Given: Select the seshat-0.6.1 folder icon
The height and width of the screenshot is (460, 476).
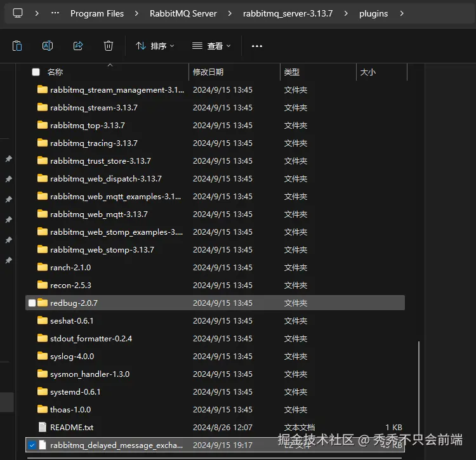Looking at the screenshot, I should pyautogui.click(x=42, y=320).
